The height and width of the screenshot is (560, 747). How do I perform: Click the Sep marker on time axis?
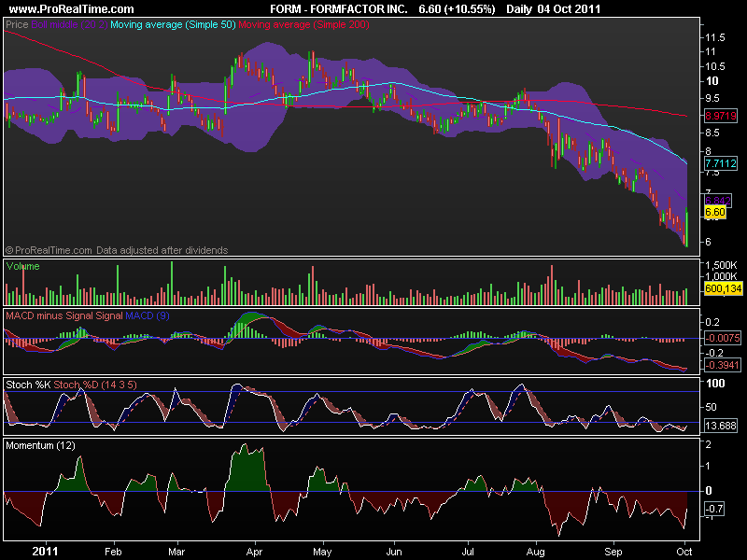613,552
